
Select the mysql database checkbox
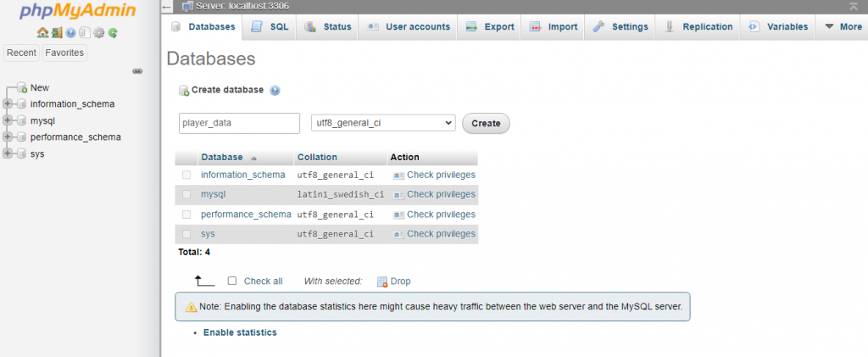click(186, 194)
